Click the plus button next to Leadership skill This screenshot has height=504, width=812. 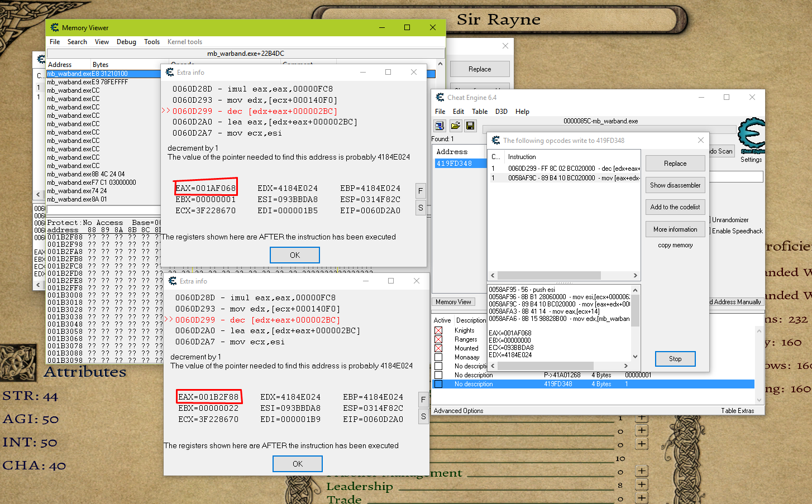click(x=642, y=484)
